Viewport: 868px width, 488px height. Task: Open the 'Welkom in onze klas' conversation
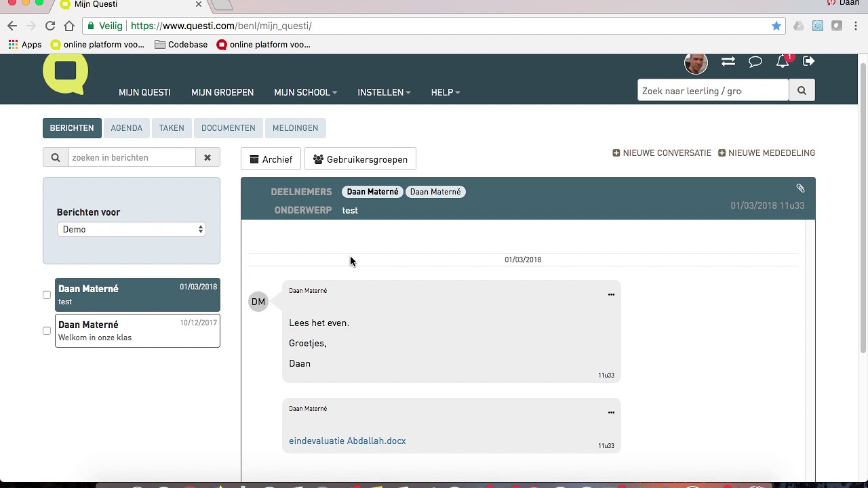[x=138, y=331]
